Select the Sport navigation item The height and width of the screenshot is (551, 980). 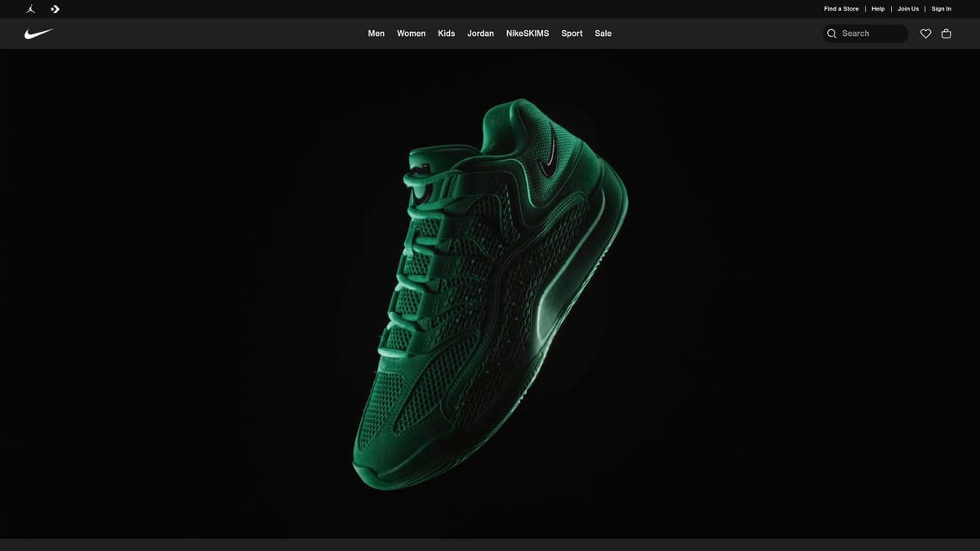coord(572,33)
